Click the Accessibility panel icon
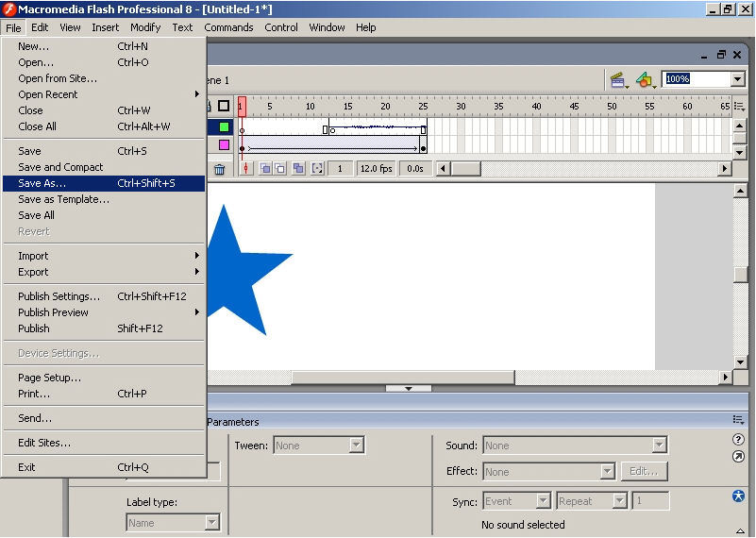756x538 pixels. [738, 496]
